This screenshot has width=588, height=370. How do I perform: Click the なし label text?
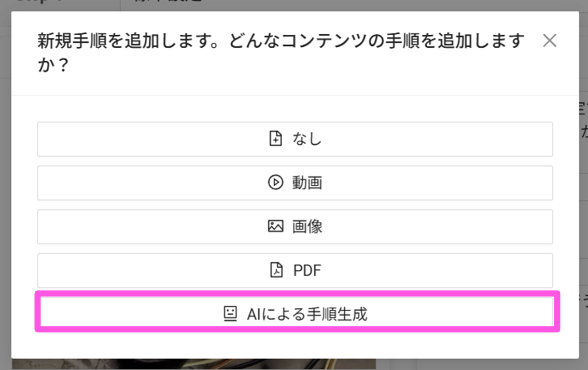[x=307, y=139]
